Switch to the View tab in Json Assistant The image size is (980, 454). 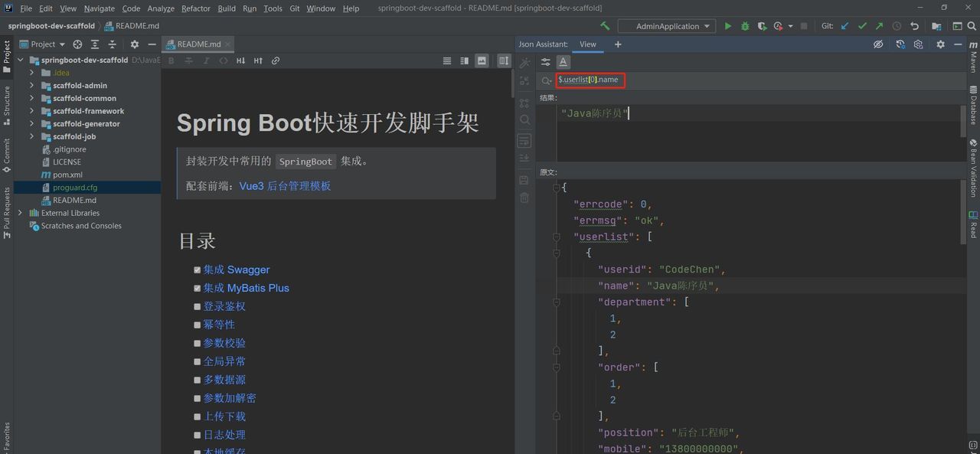pyautogui.click(x=587, y=44)
